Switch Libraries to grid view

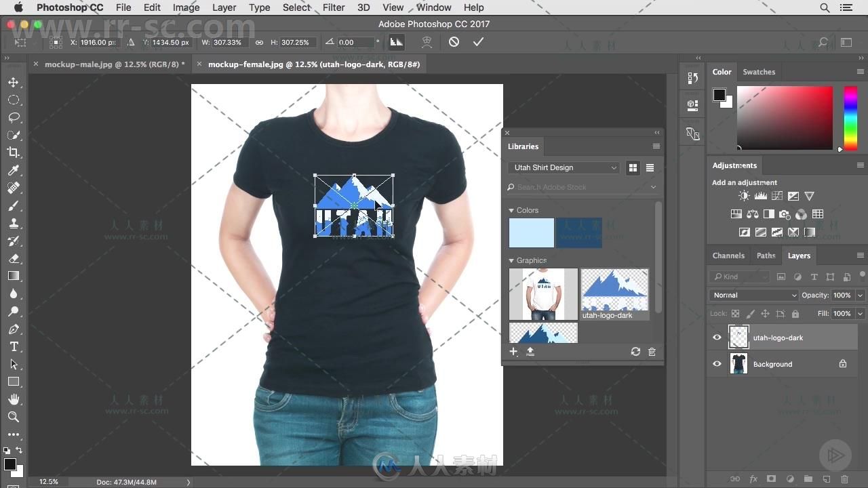point(633,167)
